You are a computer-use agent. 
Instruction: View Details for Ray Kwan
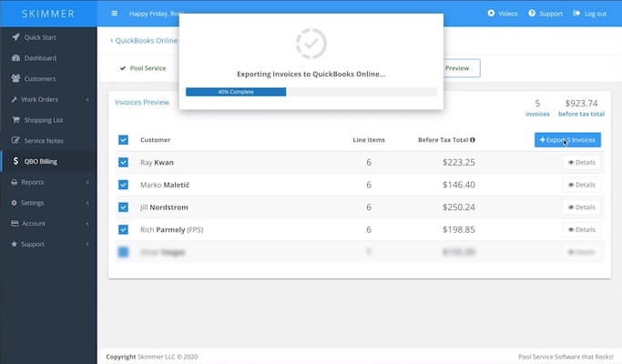[582, 162]
